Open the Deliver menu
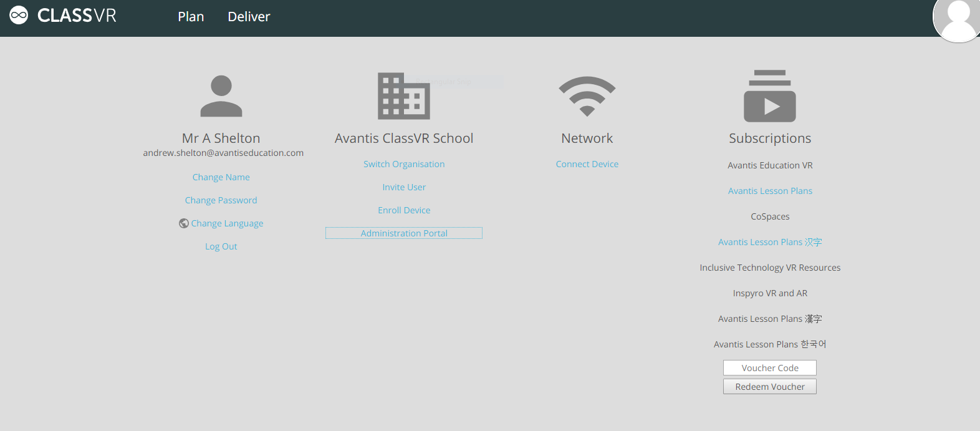This screenshot has width=980, height=431. [x=249, y=17]
